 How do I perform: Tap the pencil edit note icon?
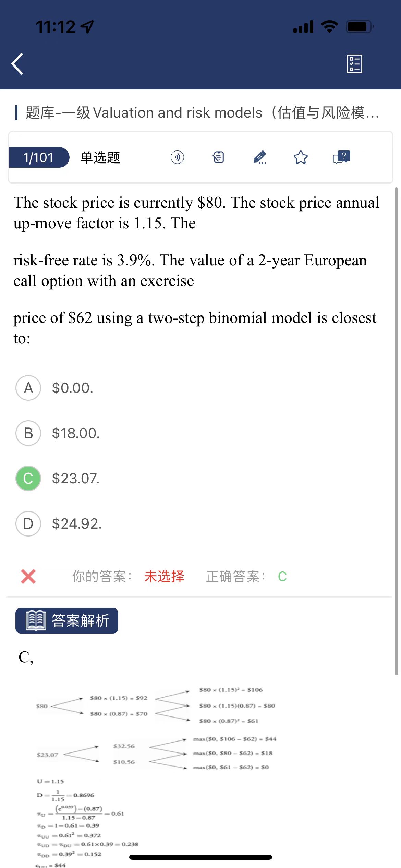[x=259, y=157]
